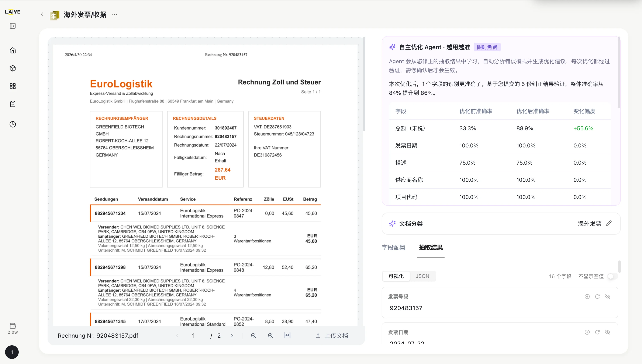Click the 描述 row label

[x=401, y=163]
